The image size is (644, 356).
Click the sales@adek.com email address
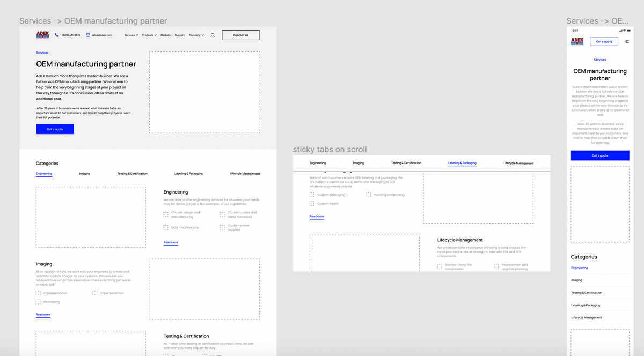(x=101, y=35)
